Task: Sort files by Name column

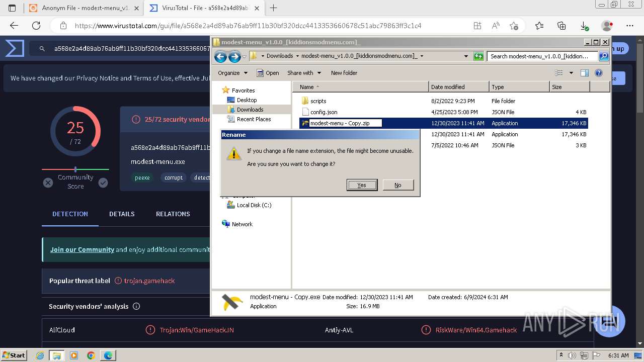Action: tap(361, 87)
